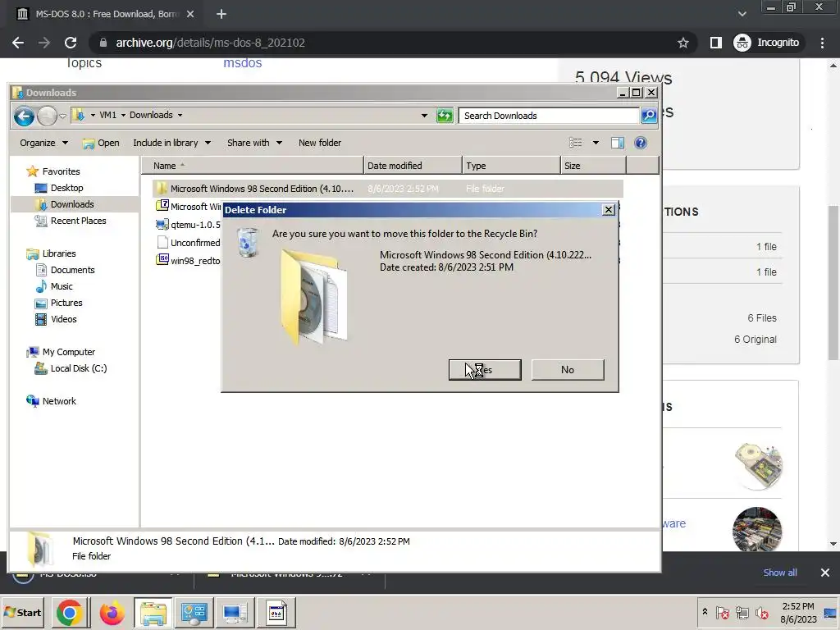Click Open in the explorer toolbar
Viewport: 840px width, 630px height.
tap(101, 143)
